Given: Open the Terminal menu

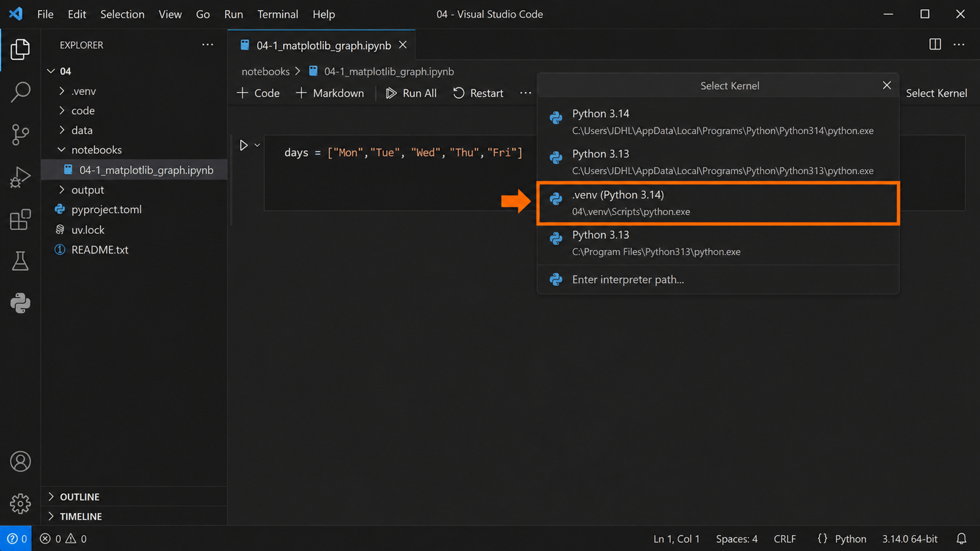Looking at the screenshot, I should click(277, 14).
